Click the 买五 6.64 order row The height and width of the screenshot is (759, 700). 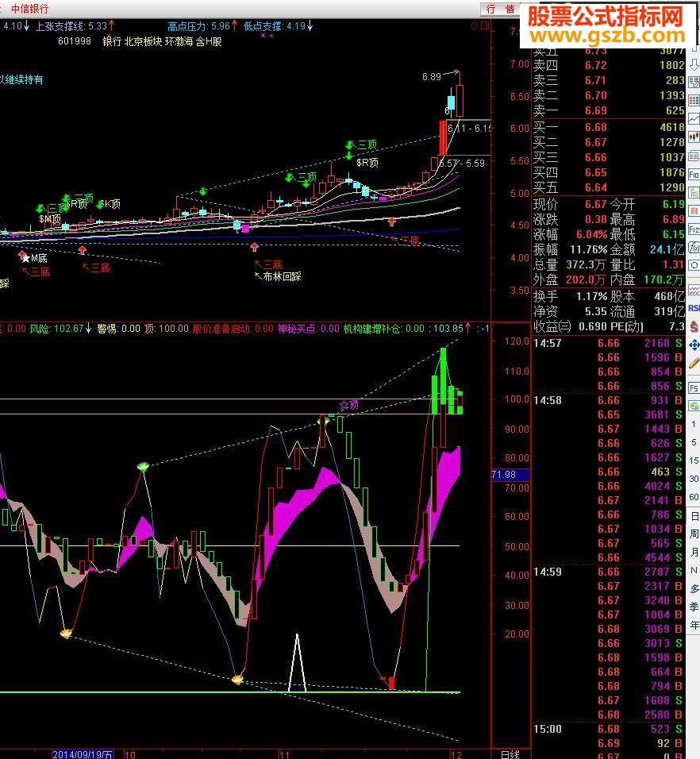coord(609,187)
